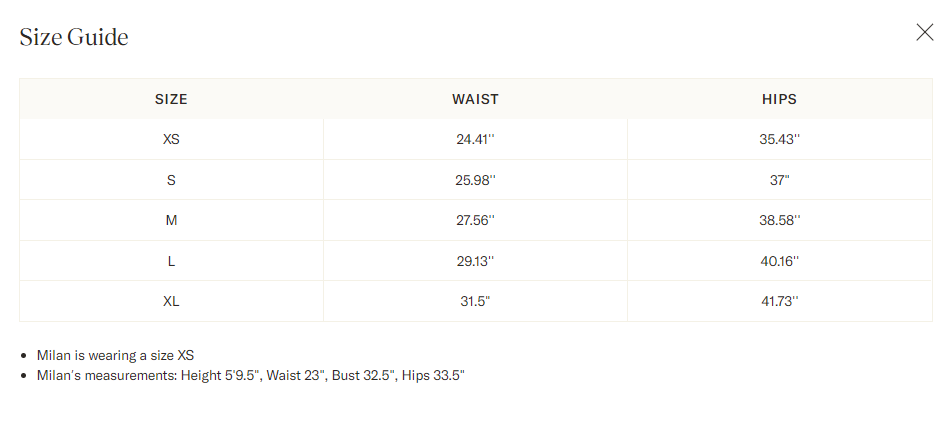
Task: Click the M size cell
Action: click(171, 221)
